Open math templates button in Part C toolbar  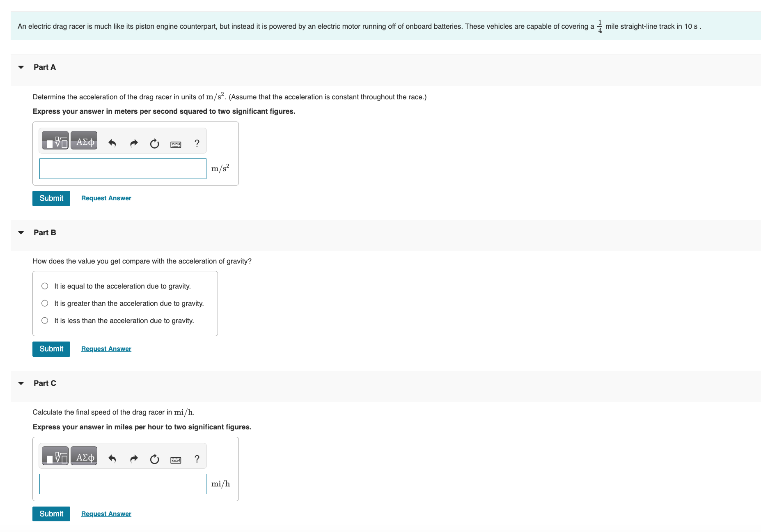click(55, 456)
